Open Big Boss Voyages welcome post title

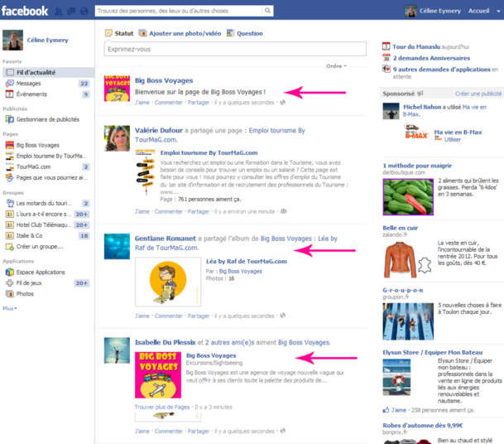(164, 80)
